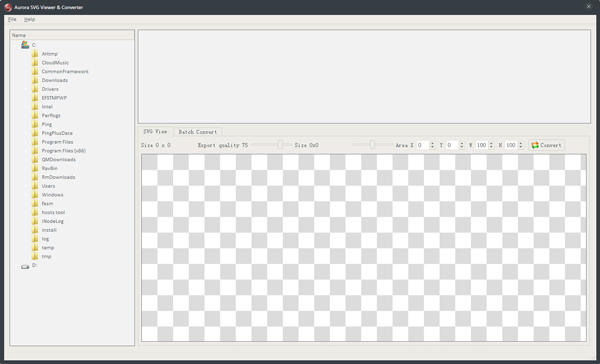Image resolution: width=600 pixels, height=364 pixels.
Task: Open the Help menu
Action: click(x=29, y=19)
